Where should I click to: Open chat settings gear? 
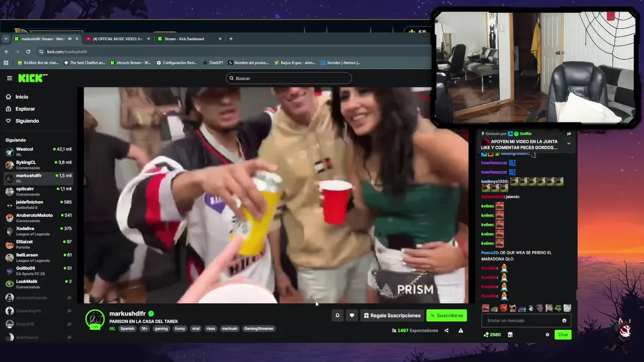(547, 334)
